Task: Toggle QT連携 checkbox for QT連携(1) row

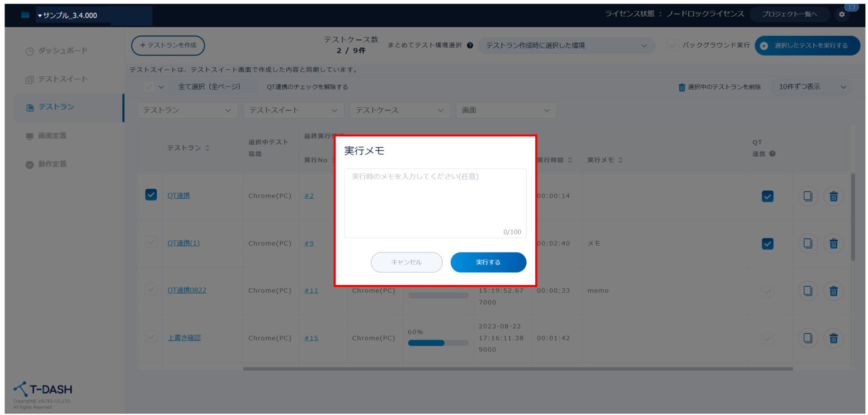Action: click(x=767, y=244)
